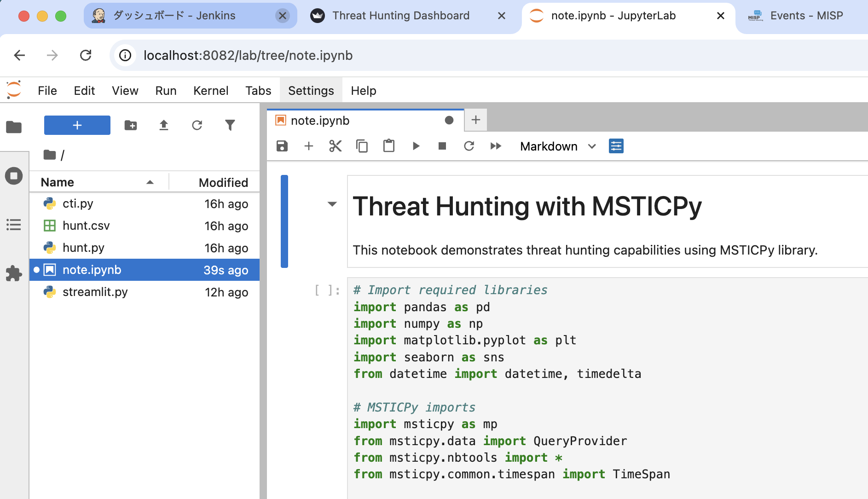The width and height of the screenshot is (868, 499).
Task: Create a new folder
Action: click(x=131, y=125)
